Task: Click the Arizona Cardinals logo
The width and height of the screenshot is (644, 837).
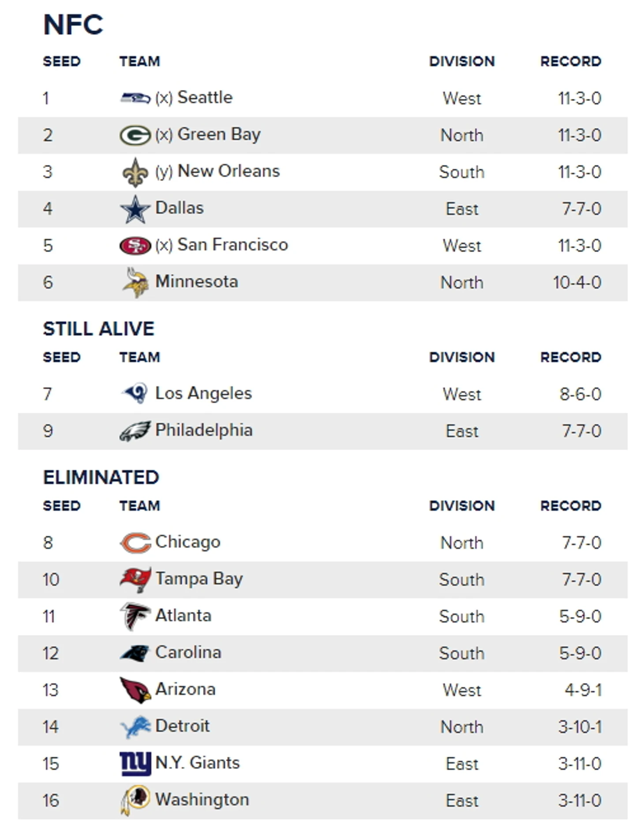Action: [135, 690]
